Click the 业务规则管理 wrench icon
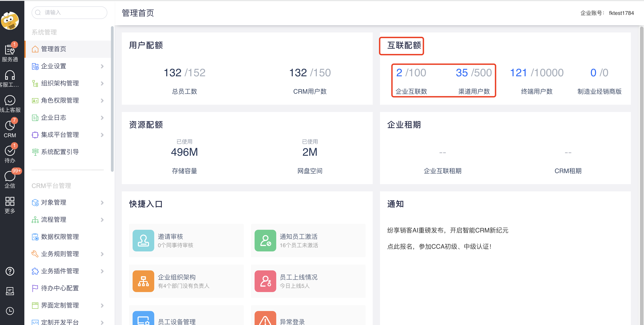Screen dimensions: 644x325 click(35, 254)
